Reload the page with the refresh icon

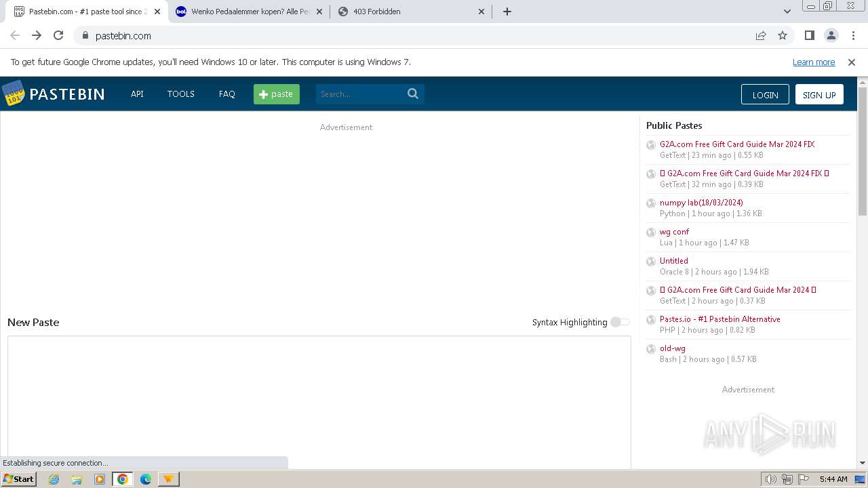pyautogui.click(x=58, y=36)
